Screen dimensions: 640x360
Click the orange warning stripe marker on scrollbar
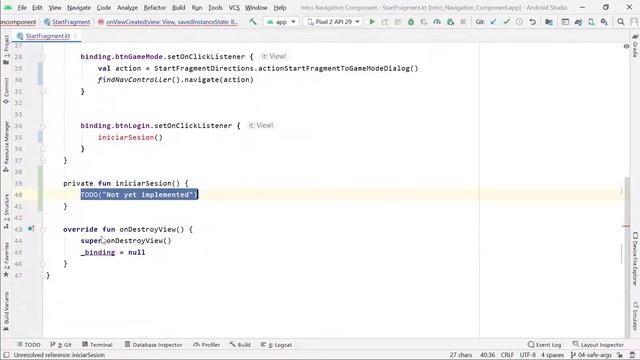tap(627, 226)
